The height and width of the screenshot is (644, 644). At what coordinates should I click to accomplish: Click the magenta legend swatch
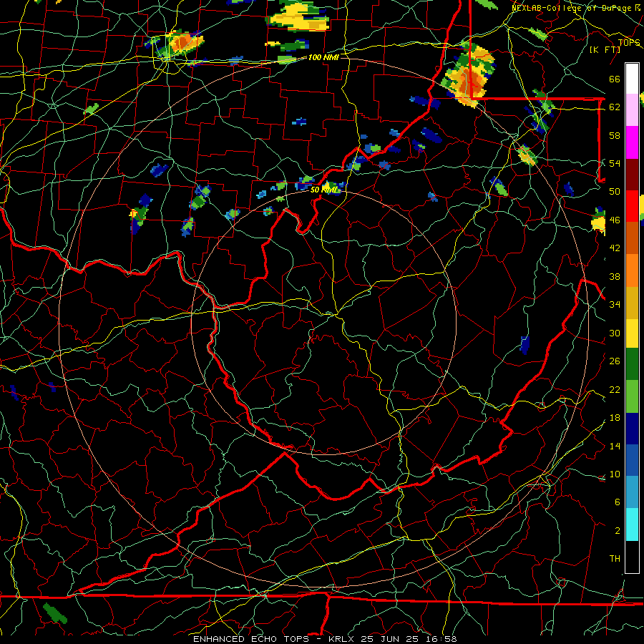tap(632, 142)
